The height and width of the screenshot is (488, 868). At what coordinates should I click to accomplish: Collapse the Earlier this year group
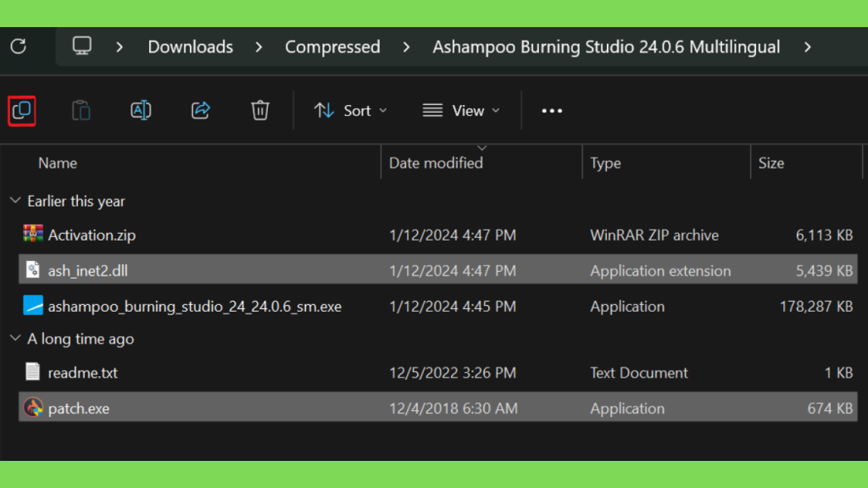tap(15, 200)
